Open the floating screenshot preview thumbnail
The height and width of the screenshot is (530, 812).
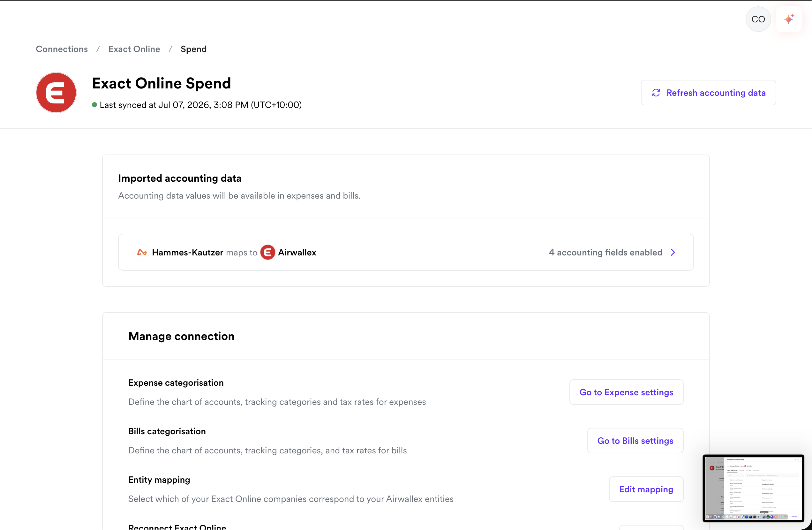753,488
